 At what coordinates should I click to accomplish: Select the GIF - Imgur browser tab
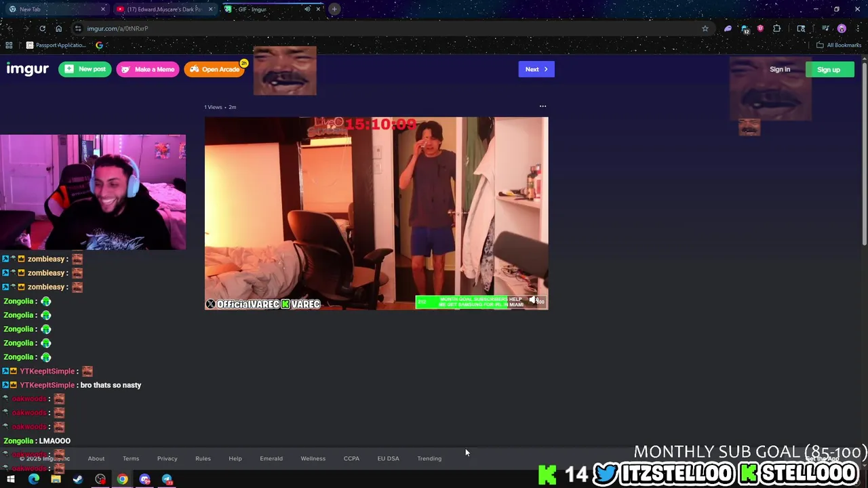(x=271, y=9)
